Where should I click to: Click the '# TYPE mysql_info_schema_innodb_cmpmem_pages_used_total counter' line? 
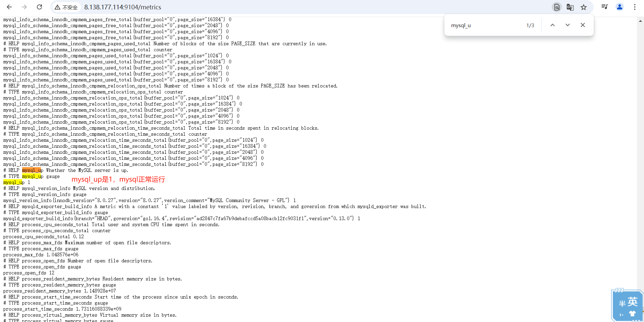click(x=88, y=50)
